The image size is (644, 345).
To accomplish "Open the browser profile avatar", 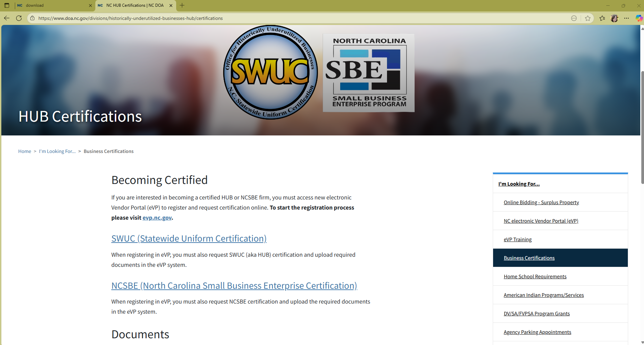I will click(x=614, y=18).
